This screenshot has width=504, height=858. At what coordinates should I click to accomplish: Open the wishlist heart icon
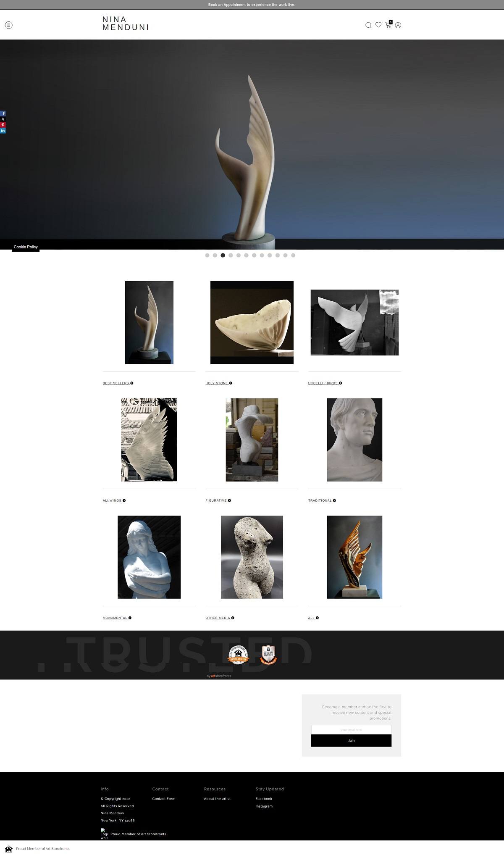point(378,25)
